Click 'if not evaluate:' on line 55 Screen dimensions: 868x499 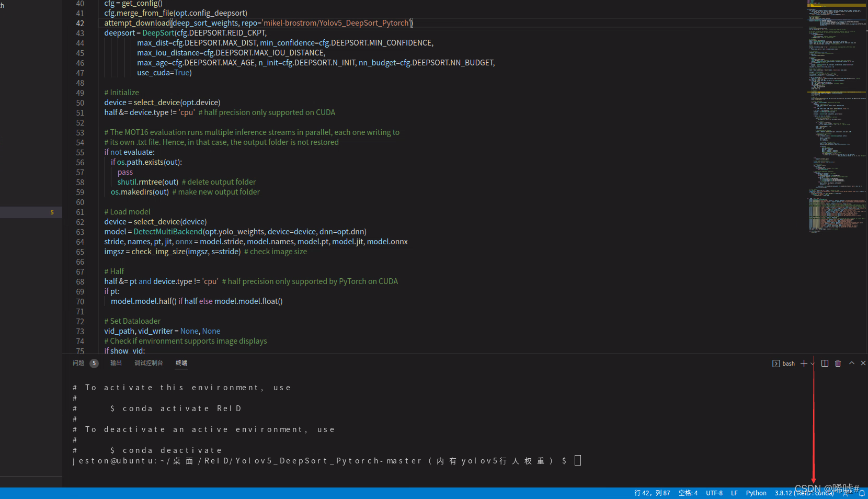coord(129,152)
